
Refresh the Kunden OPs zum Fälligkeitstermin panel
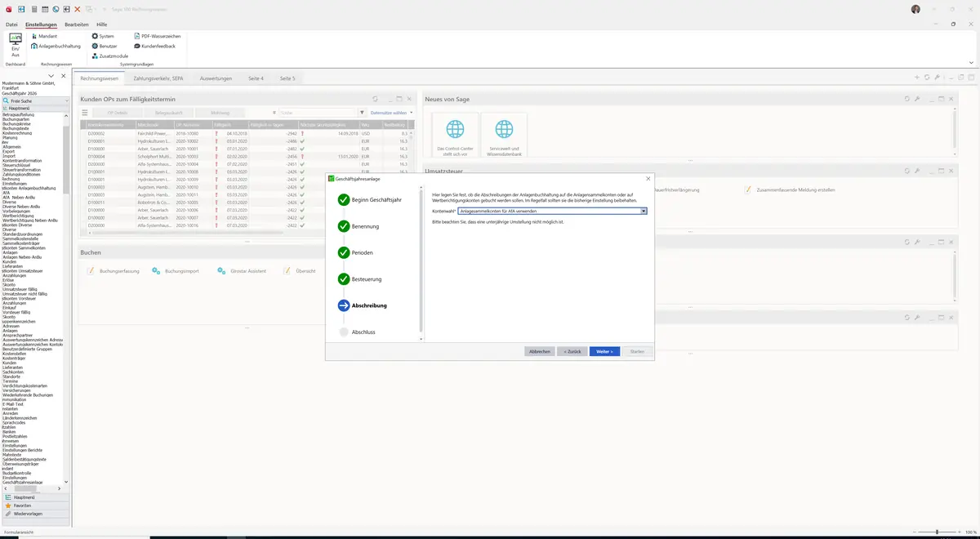pyautogui.click(x=375, y=99)
